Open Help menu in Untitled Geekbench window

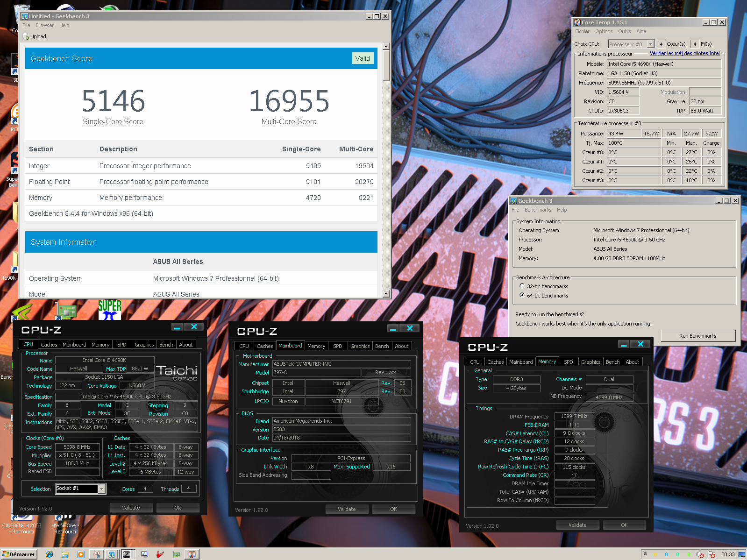pyautogui.click(x=64, y=25)
